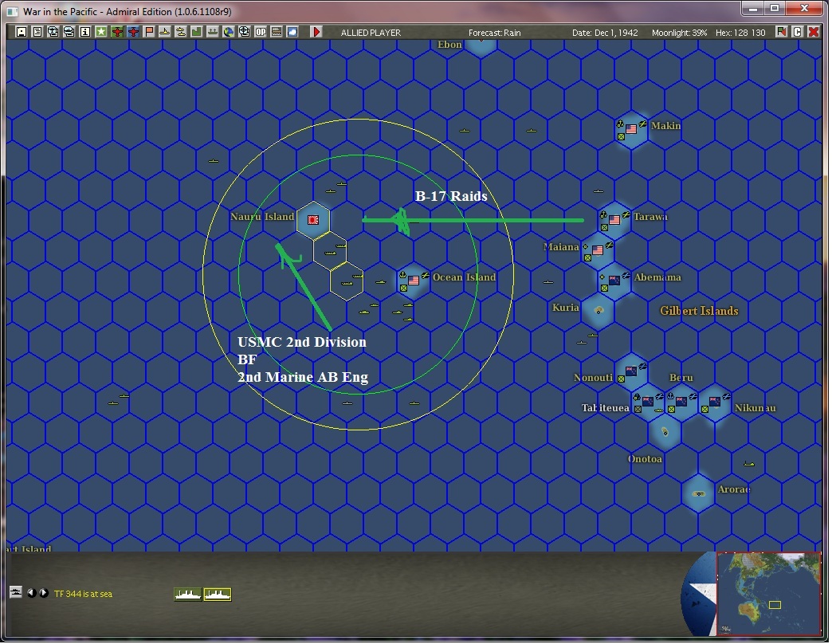Click the world minimap thumbnail
Screen dimensions: 832x644
point(768,593)
